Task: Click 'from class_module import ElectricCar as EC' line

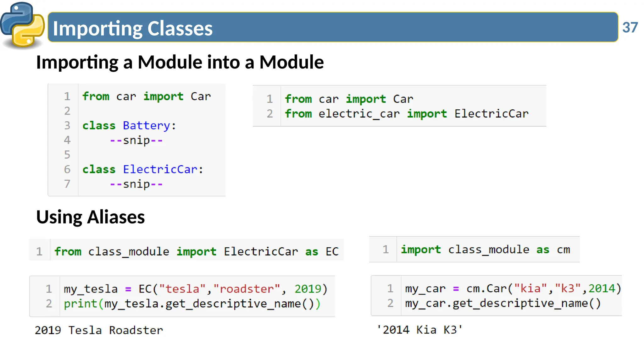Action: [x=197, y=251]
